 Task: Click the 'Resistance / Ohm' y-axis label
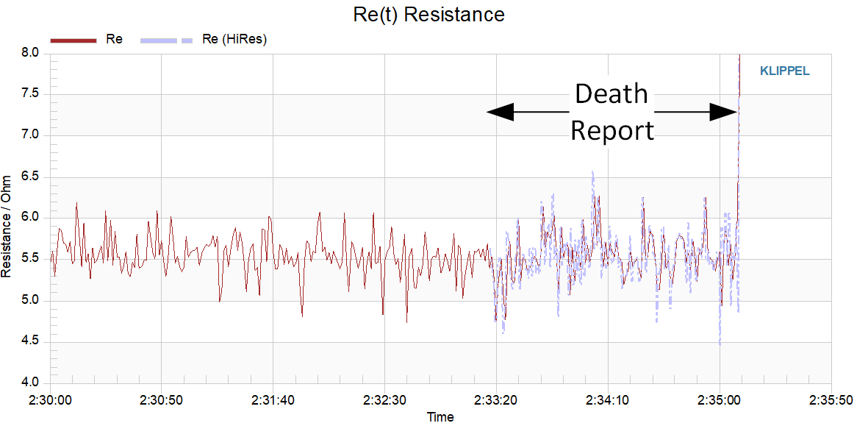pyautogui.click(x=7, y=226)
